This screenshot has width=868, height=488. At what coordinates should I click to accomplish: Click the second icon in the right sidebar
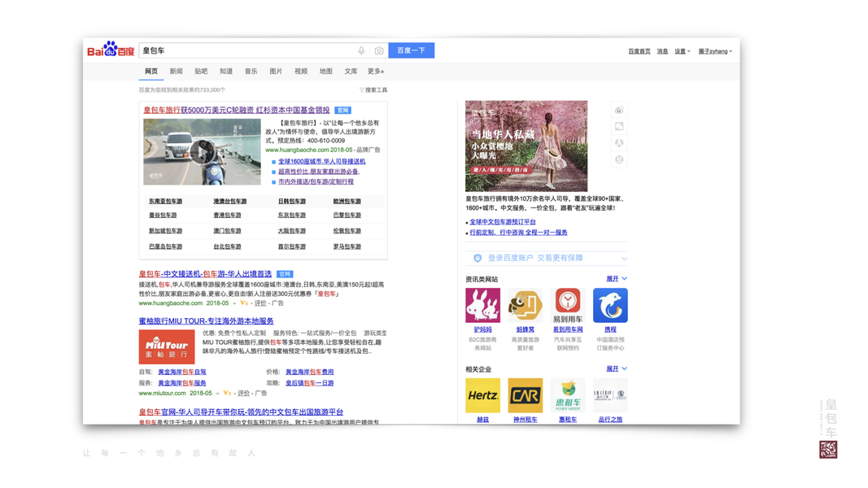tap(619, 127)
